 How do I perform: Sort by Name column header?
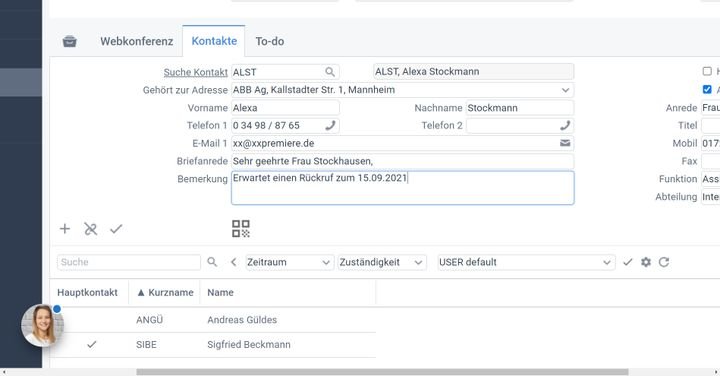click(220, 292)
